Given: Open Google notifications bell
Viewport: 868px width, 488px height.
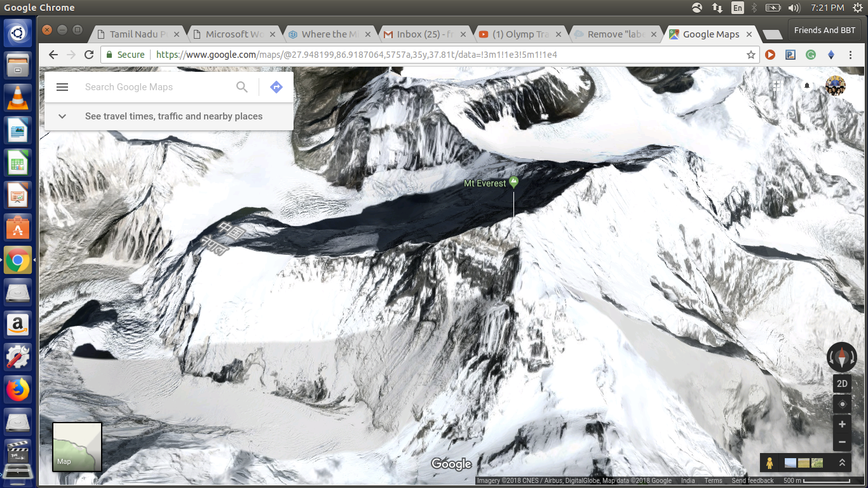Looking at the screenshot, I should pyautogui.click(x=807, y=85).
